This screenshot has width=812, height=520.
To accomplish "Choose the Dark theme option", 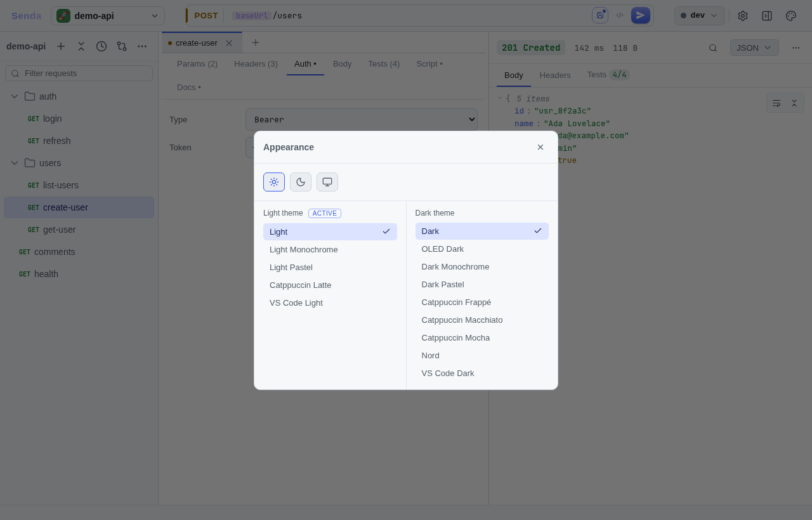I will (x=482, y=231).
